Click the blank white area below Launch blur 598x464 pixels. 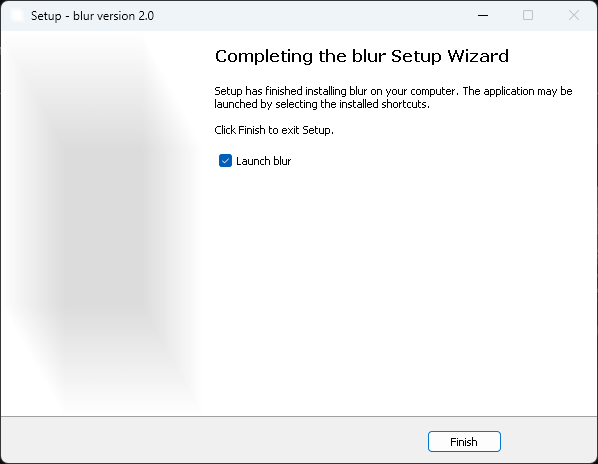click(x=397, y=290)
